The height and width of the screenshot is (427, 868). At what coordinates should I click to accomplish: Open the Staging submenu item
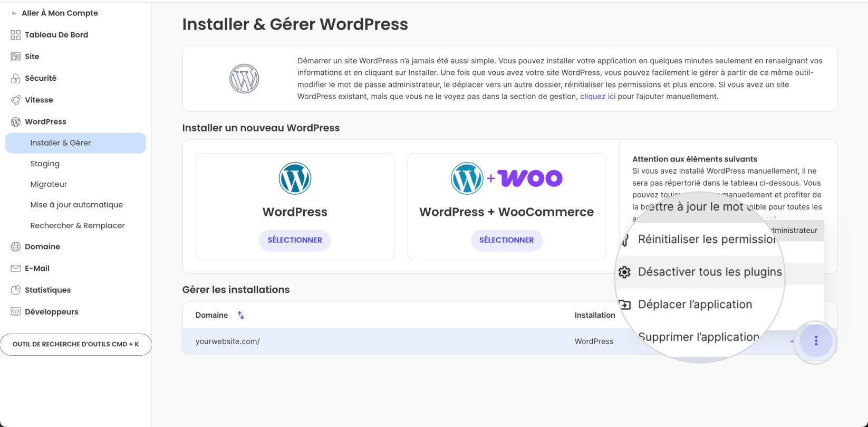coord(45,164)
